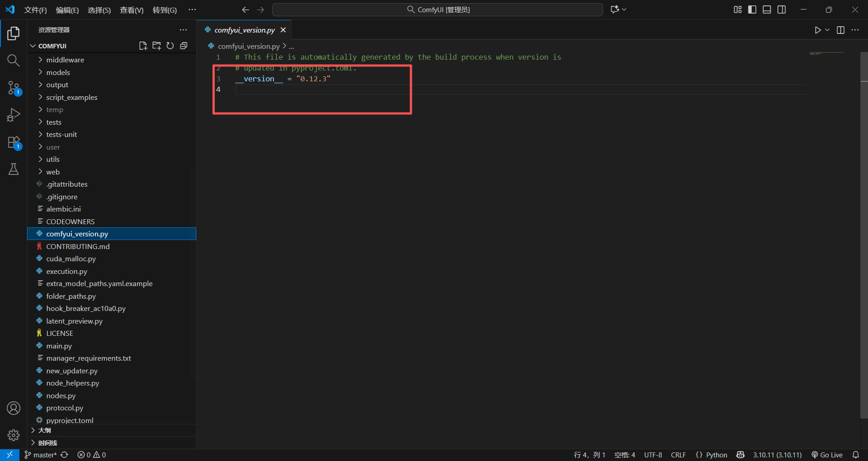Expand the script_examples folder
This screenshot has height=461, width=868.
112,97
